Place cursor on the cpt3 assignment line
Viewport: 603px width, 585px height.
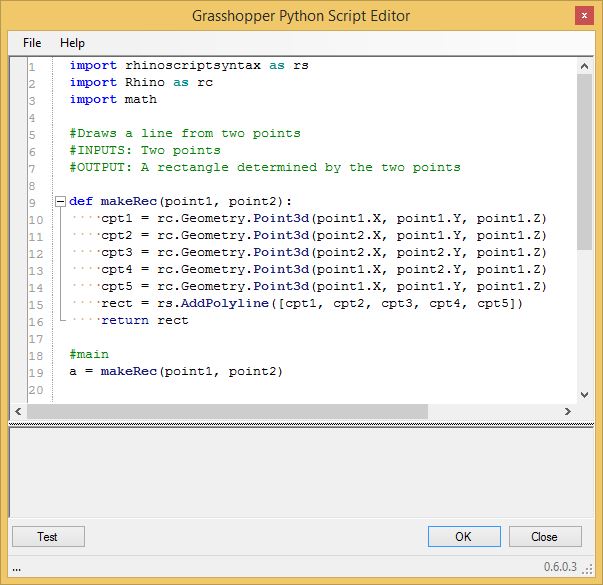pyautogui.click(x=323, y=252)
